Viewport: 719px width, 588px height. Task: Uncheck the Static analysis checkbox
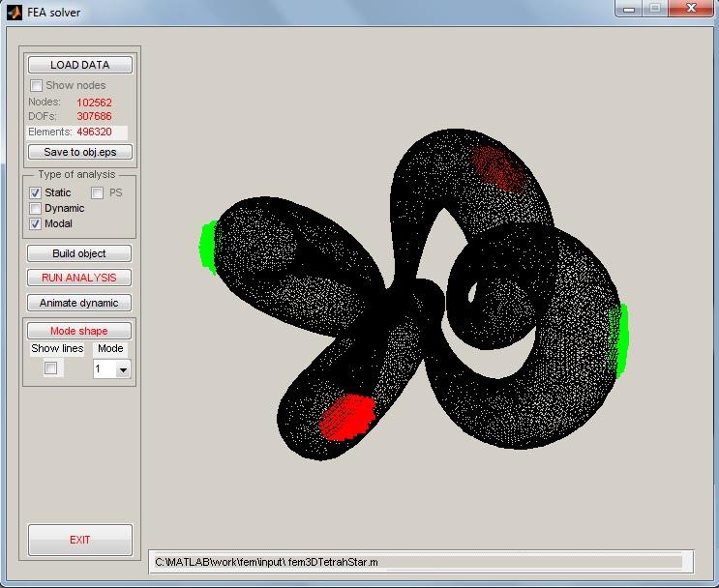[36, 192]
